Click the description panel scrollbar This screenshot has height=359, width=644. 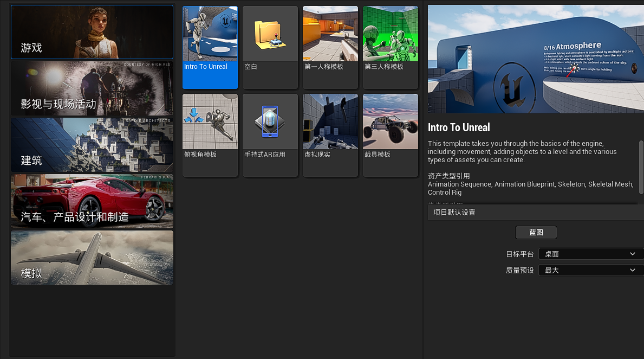pyautogui.click(x=641, y=167)
